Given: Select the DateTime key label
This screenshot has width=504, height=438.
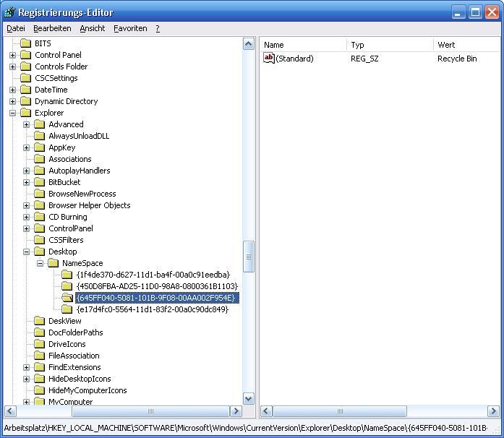Looking at the screenshot, I should (51, 90).
